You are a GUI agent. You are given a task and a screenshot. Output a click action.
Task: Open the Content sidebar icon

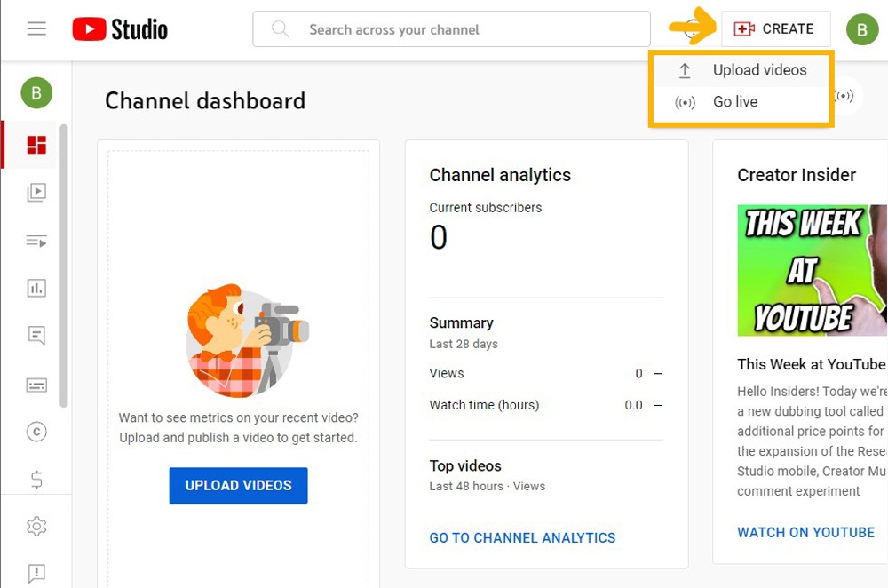[36, 192]
